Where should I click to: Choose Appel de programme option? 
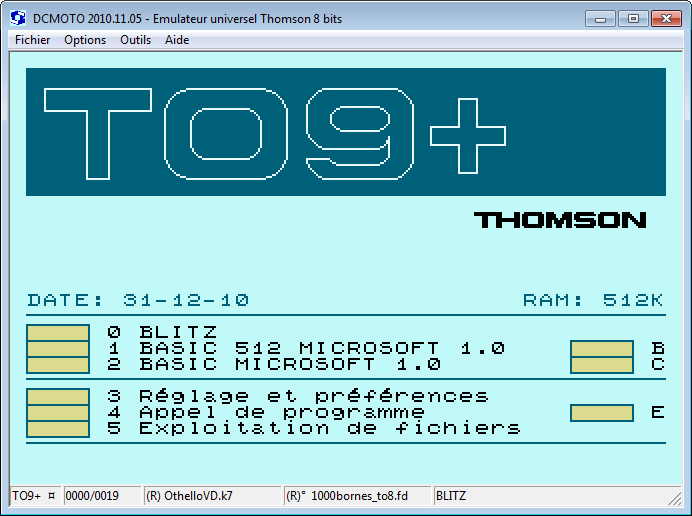coord(266,412)
